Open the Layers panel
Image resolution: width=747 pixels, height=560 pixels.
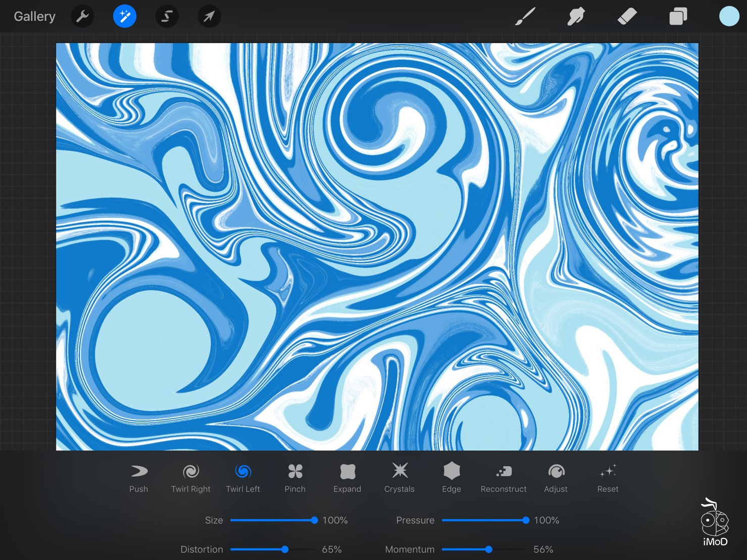pos(678,17)
